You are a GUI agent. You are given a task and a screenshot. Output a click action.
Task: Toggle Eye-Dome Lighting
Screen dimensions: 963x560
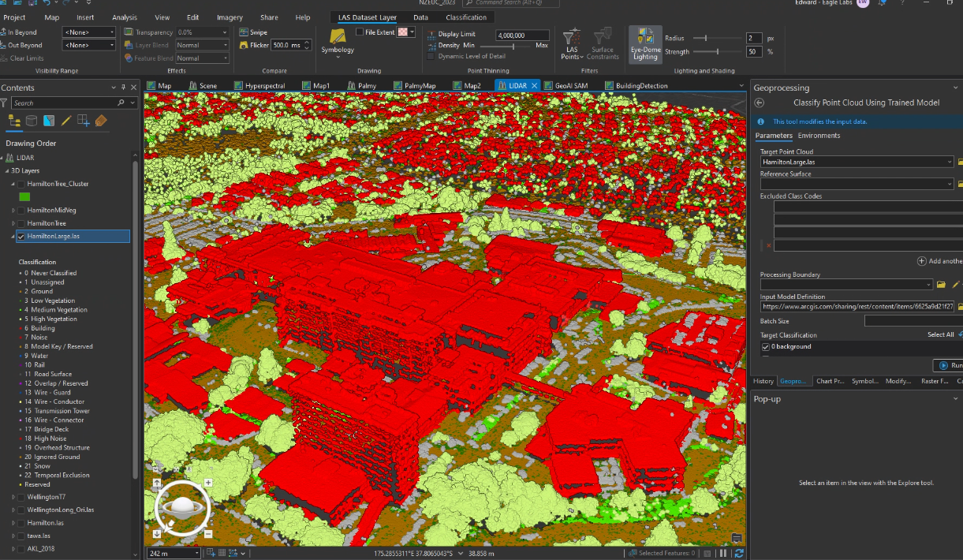pyautogui.click(x=645, y=44)
